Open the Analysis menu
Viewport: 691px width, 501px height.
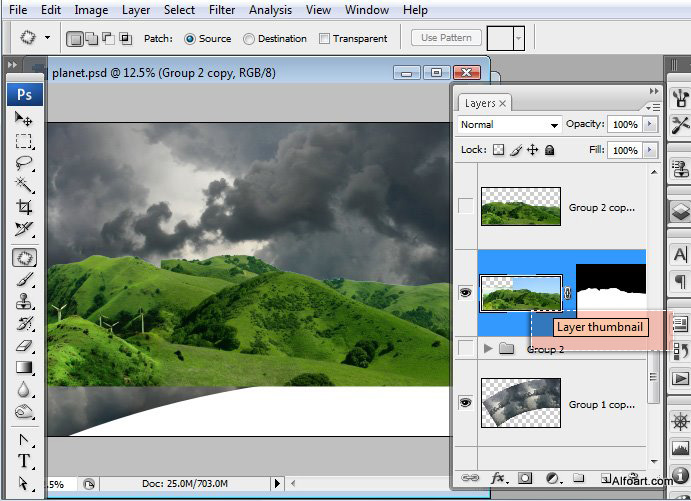tap(270, 10)
